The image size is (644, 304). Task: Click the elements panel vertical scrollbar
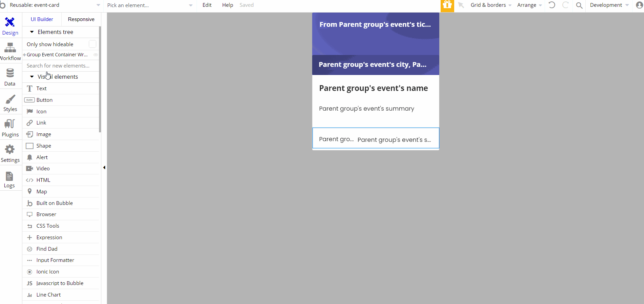tap(100, 79)
